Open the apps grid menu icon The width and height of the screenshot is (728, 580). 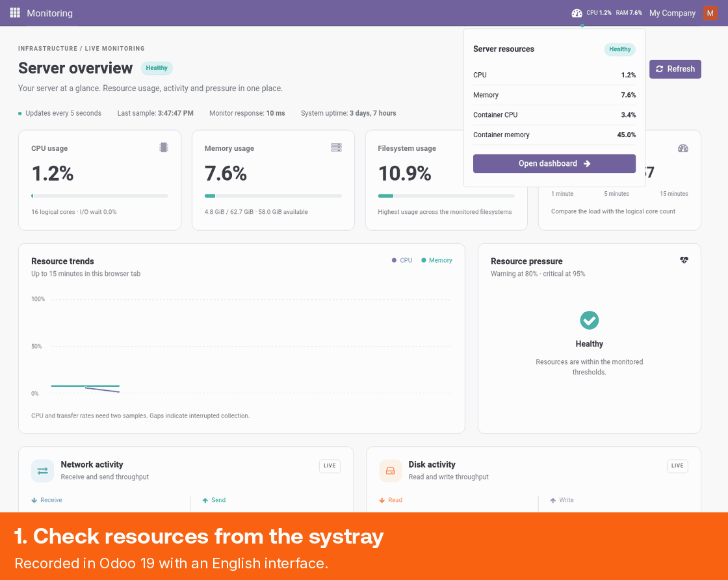click(15, 12)
